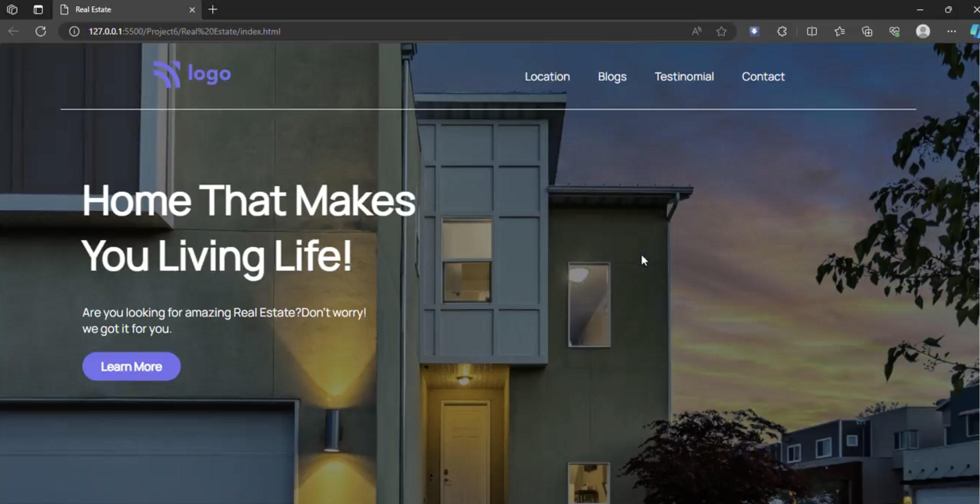Open the split screen icon
Image resolution: width=980 pixels, height=504 pixels.
(811, 31)
